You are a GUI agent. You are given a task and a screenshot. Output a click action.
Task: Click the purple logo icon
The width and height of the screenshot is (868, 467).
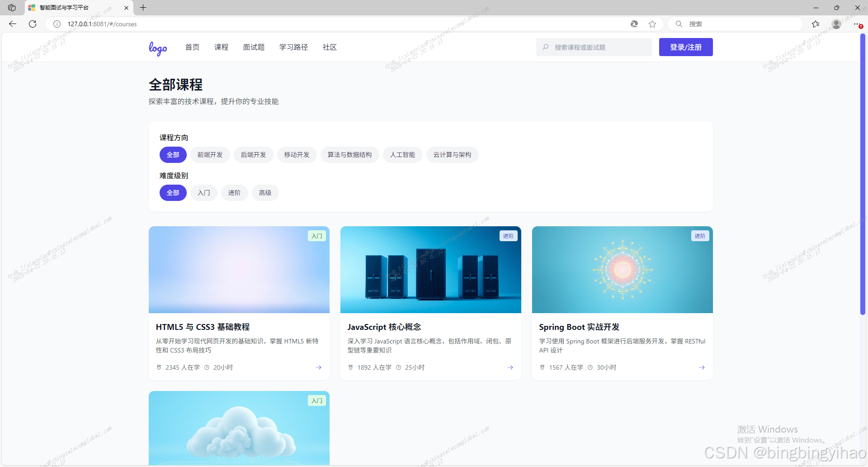[158, 48]
